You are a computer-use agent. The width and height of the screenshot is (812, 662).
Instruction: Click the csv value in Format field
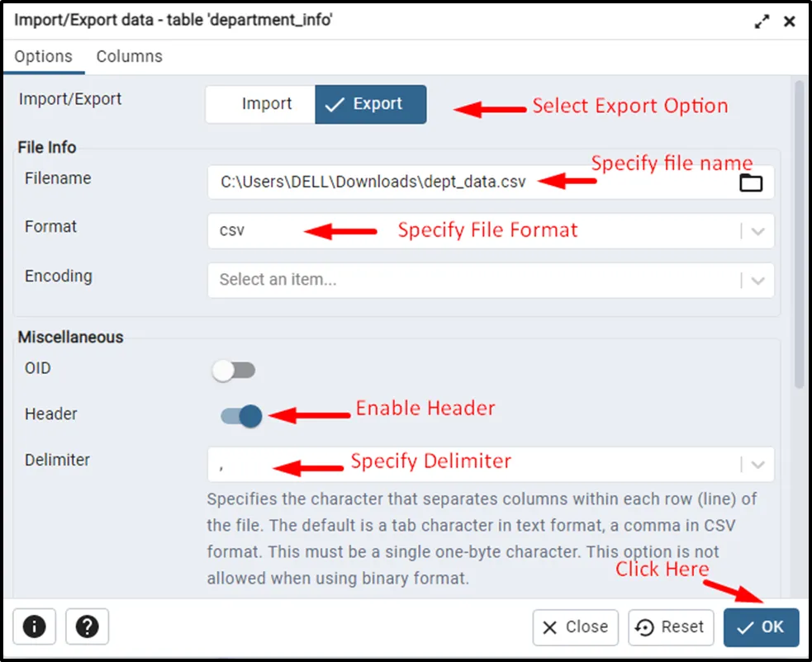pos(232,231)
